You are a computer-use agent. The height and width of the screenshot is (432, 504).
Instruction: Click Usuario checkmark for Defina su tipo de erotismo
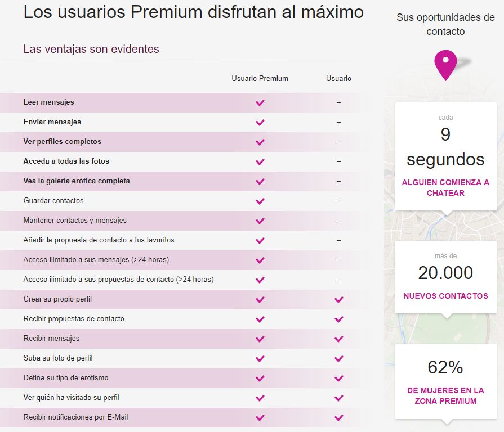pyautogui.click(x=339, y=379)
